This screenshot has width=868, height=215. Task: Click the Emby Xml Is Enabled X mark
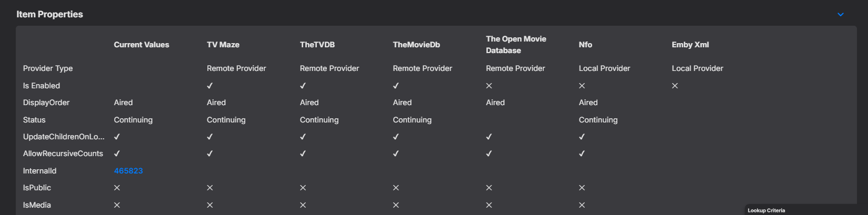[675, 86]
